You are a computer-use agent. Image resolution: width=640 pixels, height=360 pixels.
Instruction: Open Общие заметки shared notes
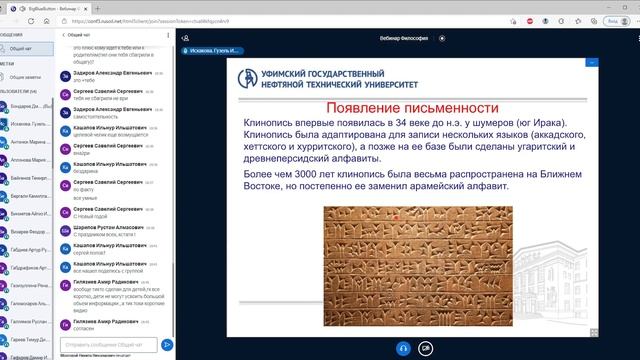click(24, 77)
